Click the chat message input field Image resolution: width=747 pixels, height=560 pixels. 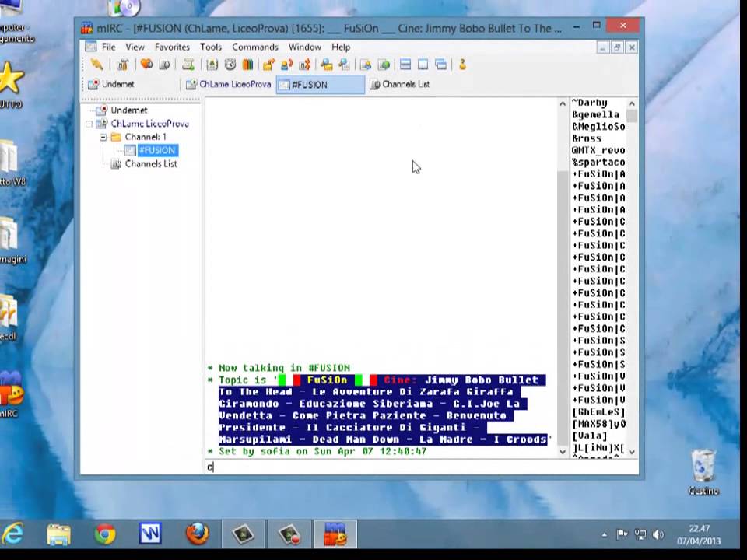point(422,467)
